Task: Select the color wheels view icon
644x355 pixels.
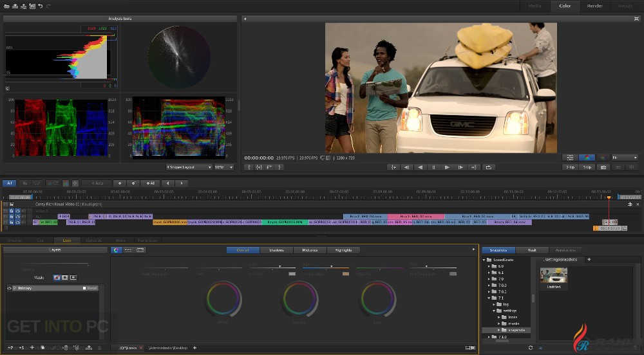Action: [x=116, y=250]
